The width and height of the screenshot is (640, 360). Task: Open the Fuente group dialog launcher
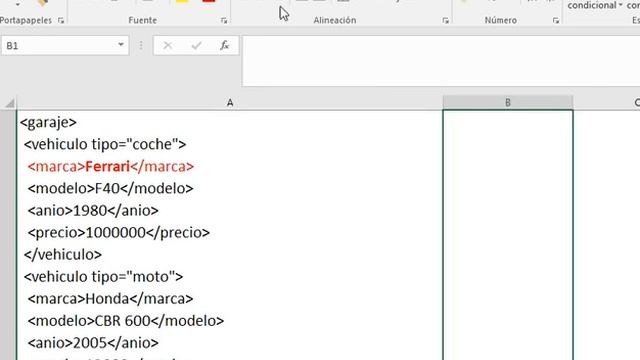point(224,20)
